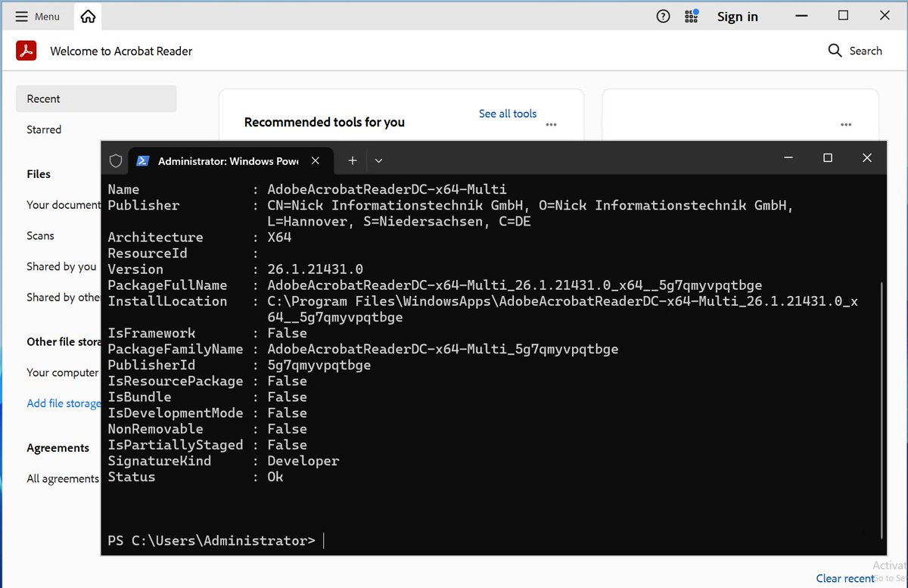Screen dimensions: 908x588
Task: Click the PowerShell vertical scrollbar
Action: (x=882, y=409)
